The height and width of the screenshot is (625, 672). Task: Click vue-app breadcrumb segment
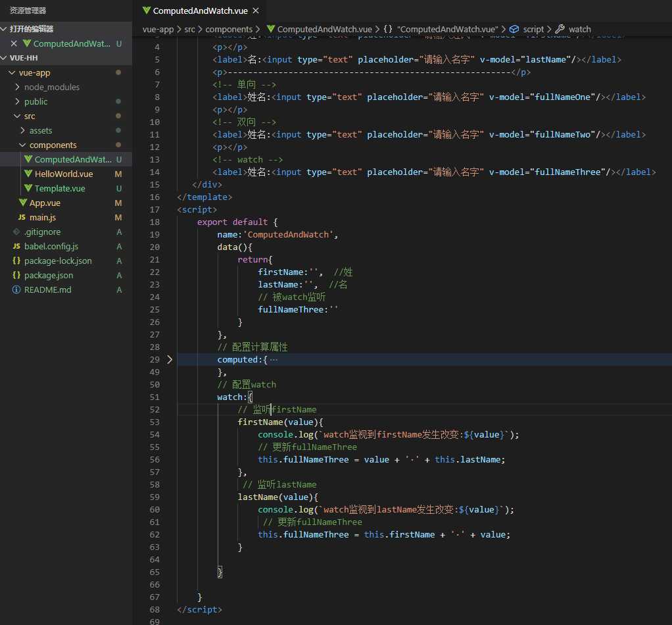tap(158, 29)
